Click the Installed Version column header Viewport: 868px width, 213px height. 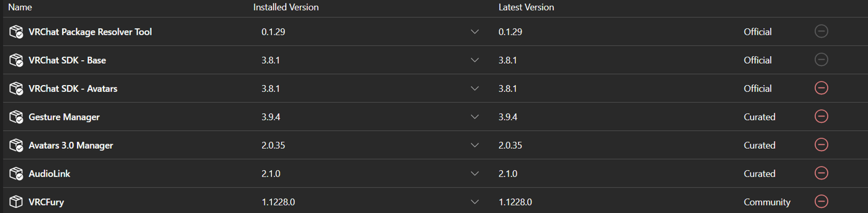point(286,8)
